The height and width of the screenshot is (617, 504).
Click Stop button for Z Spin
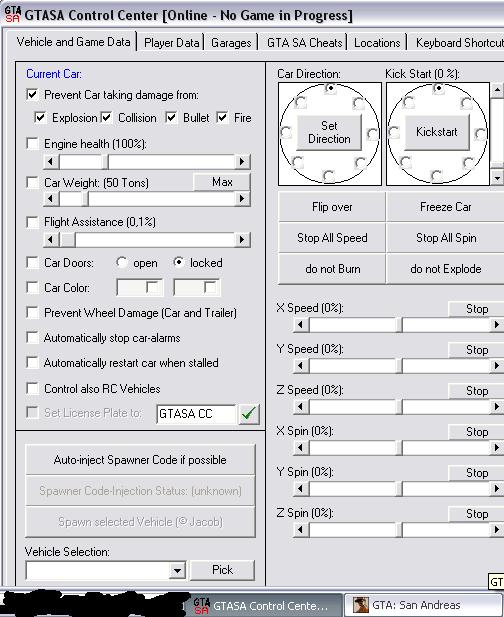pos(476,514)
